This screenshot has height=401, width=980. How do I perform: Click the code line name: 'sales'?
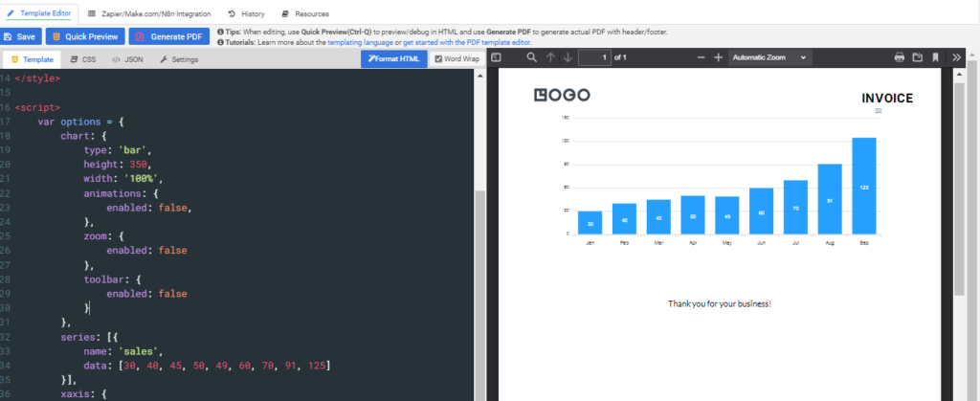coord(123,350)
